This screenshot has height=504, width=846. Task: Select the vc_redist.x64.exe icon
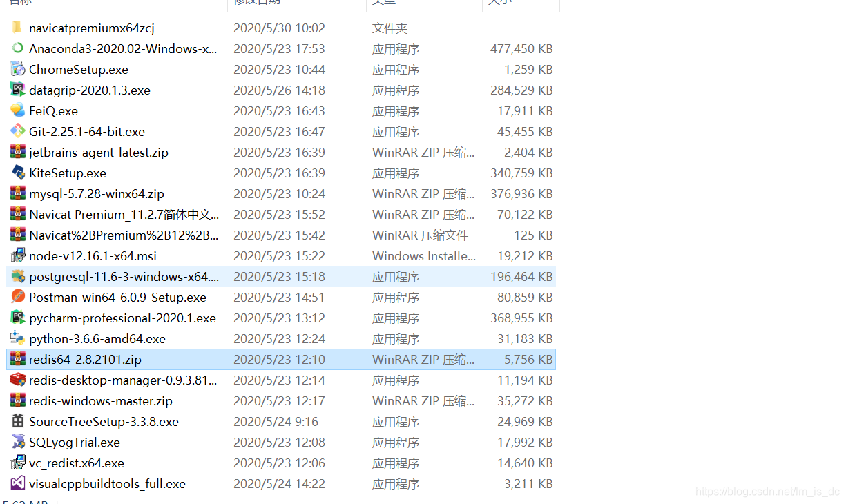(x=18, y=463)
